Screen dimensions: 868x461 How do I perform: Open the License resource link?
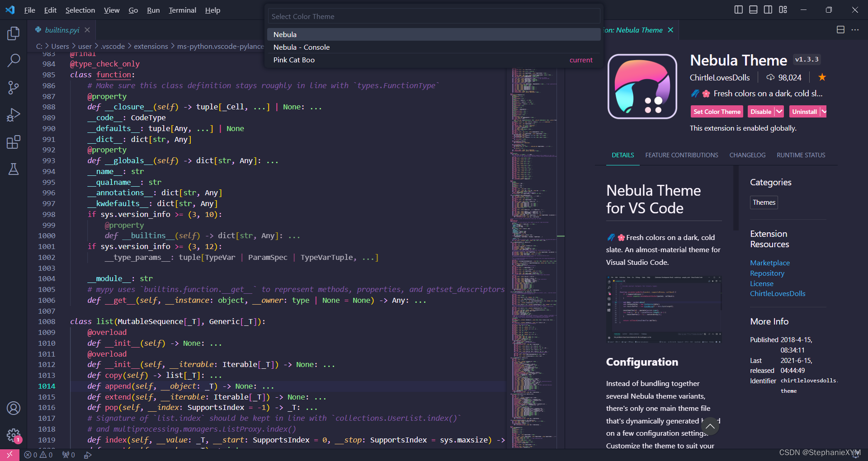click(x=762, y=283)
